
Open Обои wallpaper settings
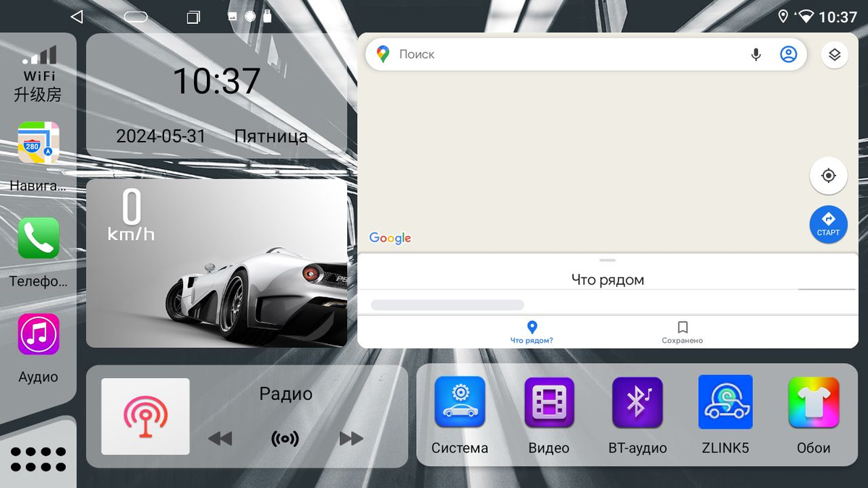pyautogui.click(x=814, y=403)
